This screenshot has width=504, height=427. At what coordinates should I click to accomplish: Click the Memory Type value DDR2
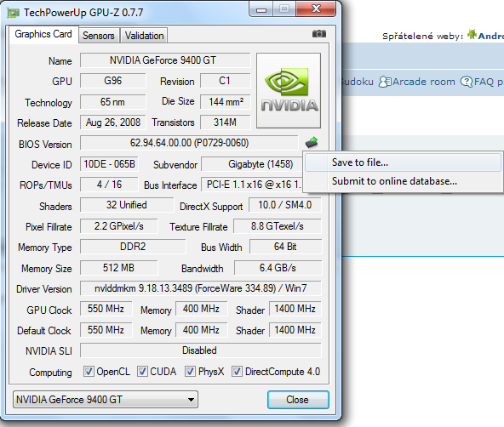pyautogui.click(x=133, y=247)
